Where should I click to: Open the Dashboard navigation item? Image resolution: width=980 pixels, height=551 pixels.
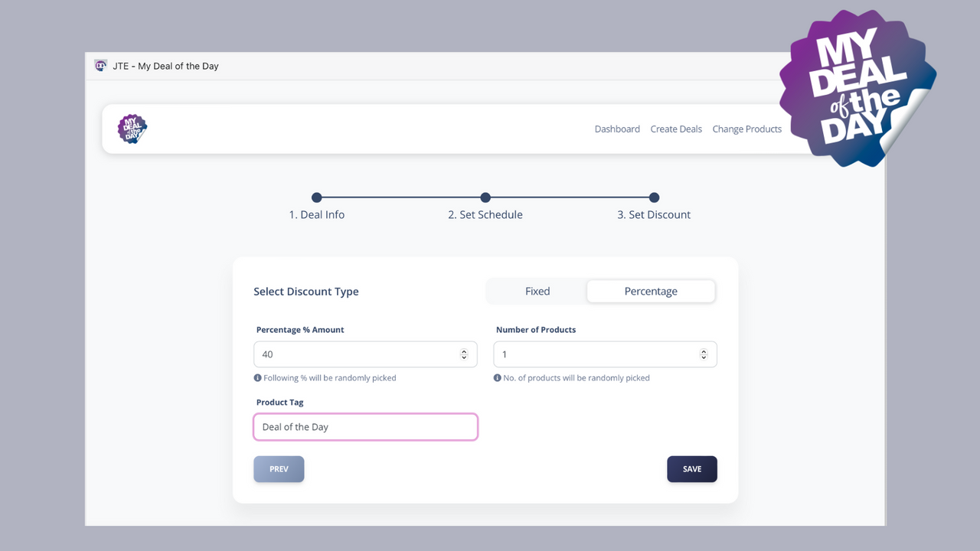617,129
